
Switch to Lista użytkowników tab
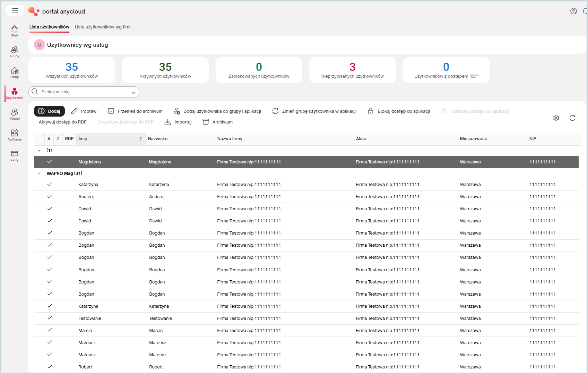[49, 27]
